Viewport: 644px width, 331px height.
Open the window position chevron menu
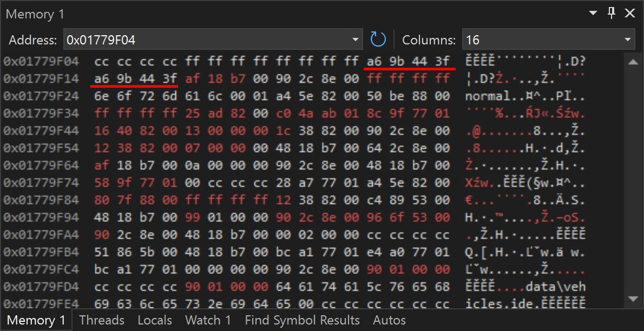pyautogui.click(x=592, y=13)
